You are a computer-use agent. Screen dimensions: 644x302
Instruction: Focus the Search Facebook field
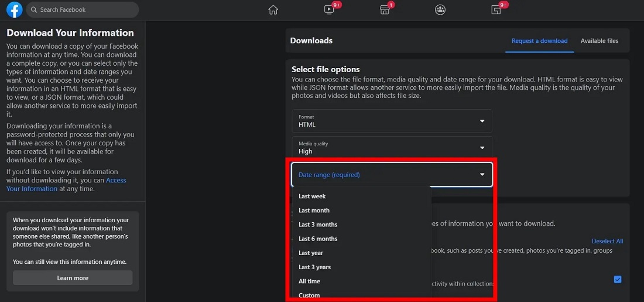(83, 9)
